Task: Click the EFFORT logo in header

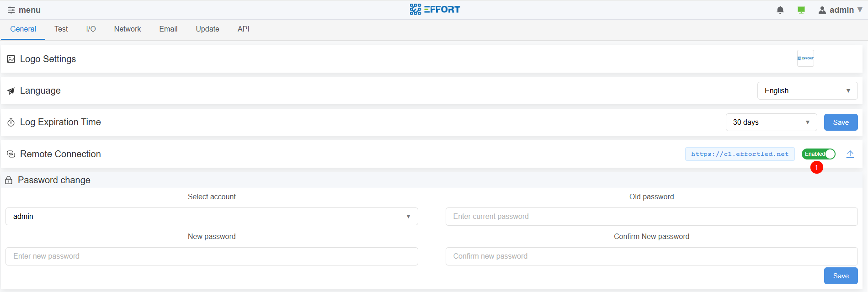Action: (435, 10)
